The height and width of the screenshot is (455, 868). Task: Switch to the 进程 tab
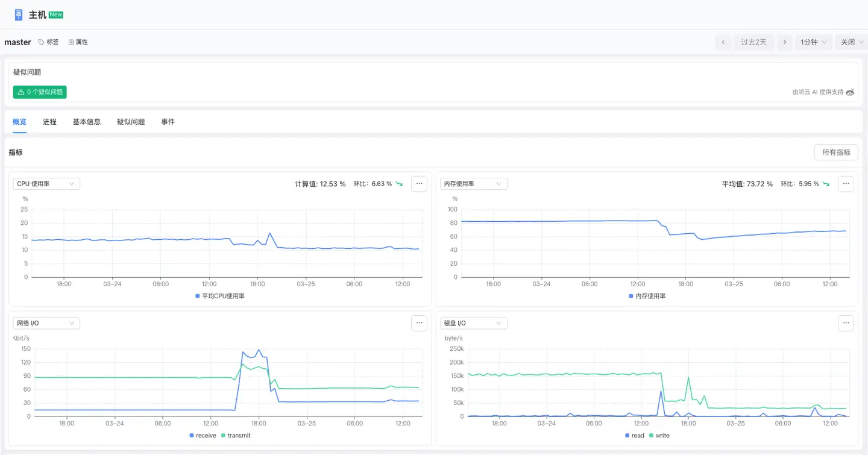coord(49,122)
